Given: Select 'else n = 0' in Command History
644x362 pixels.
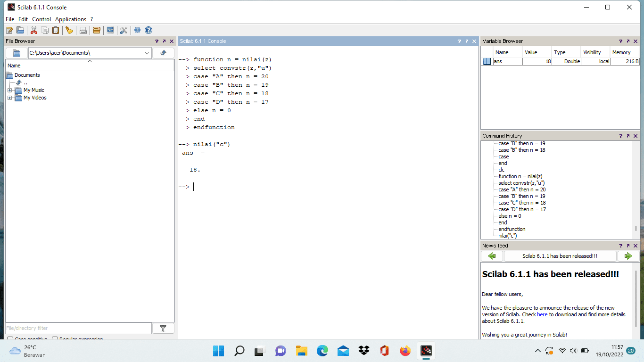Looking at the screenshot, I should point(510,216).
